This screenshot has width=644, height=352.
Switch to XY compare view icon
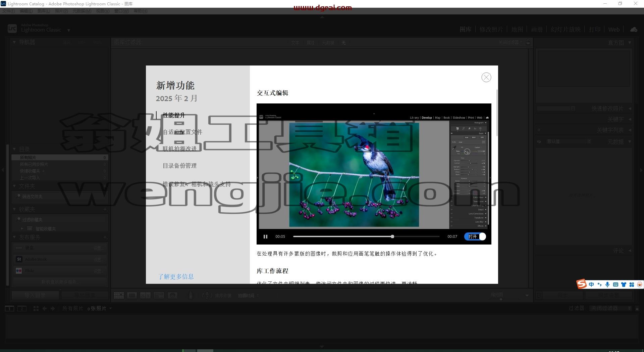point(145,296)
